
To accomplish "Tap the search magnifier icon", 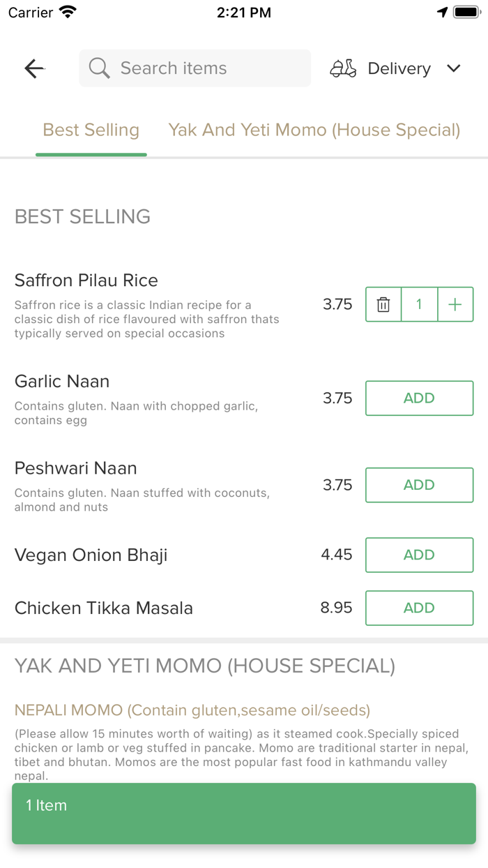I will click(x=100, y=68).
